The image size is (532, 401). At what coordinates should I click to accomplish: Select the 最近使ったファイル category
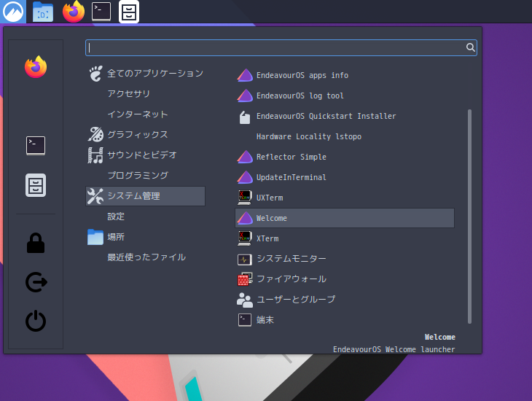click(145, 257)
